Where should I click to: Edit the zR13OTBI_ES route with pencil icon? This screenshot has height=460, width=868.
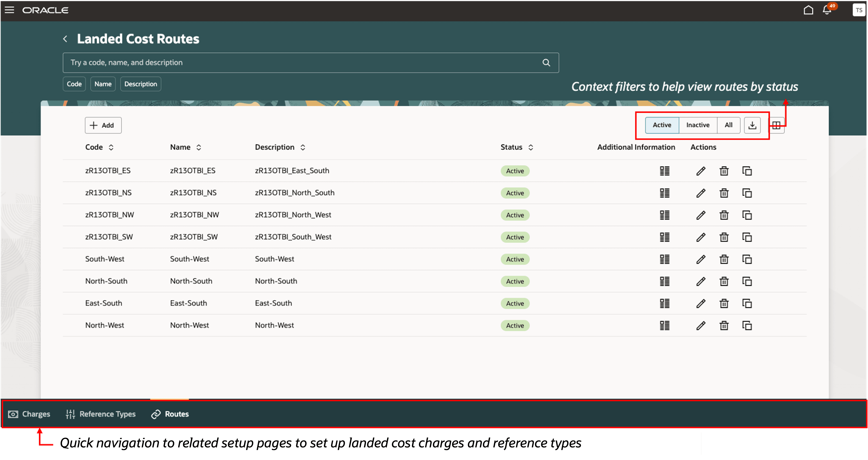pyautogui.click(x=701, y=171)
